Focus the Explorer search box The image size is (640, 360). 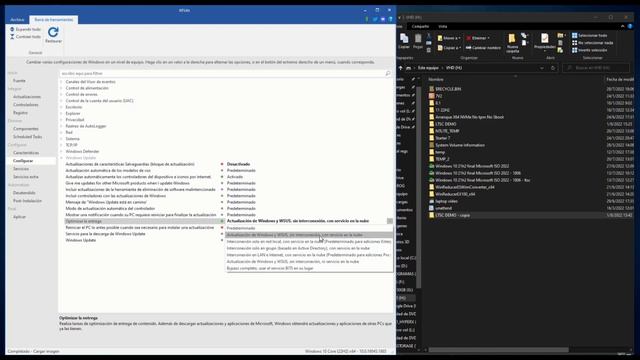(596, 68)
